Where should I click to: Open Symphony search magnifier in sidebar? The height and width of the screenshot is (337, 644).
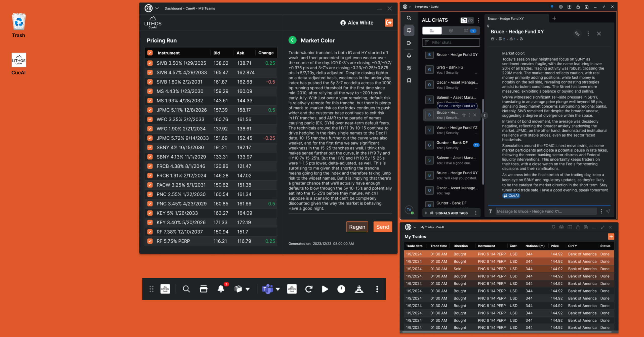pyautogui.click(x=409, y=18)
